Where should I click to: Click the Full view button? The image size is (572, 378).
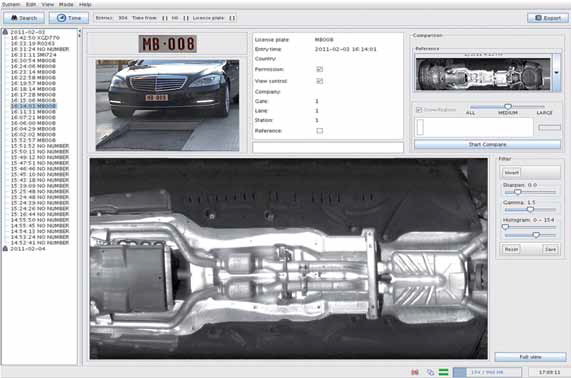[530, 357]
